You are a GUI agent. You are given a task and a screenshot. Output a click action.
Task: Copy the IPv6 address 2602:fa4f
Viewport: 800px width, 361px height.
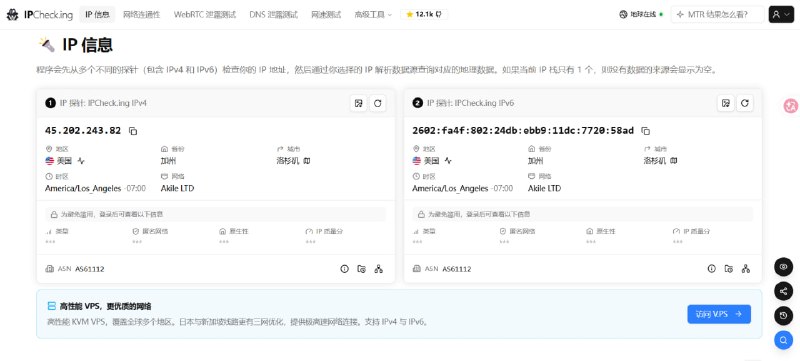click(x=645, y=131)
